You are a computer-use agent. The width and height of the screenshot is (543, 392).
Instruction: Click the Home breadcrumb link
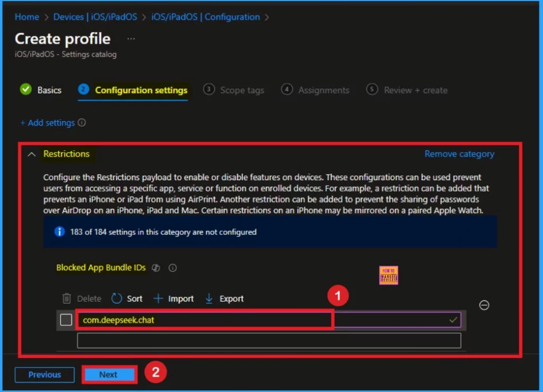click(x=27, y=17)
